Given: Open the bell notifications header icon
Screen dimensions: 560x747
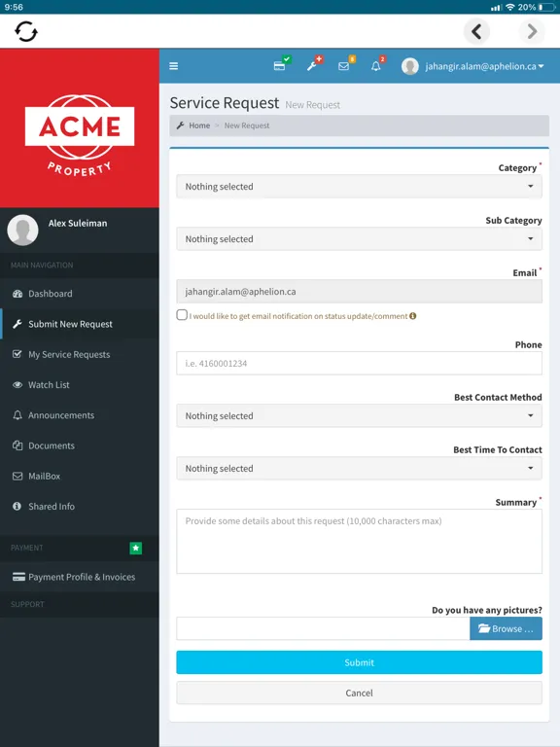Looking at the screenshot, I should 376,66.
